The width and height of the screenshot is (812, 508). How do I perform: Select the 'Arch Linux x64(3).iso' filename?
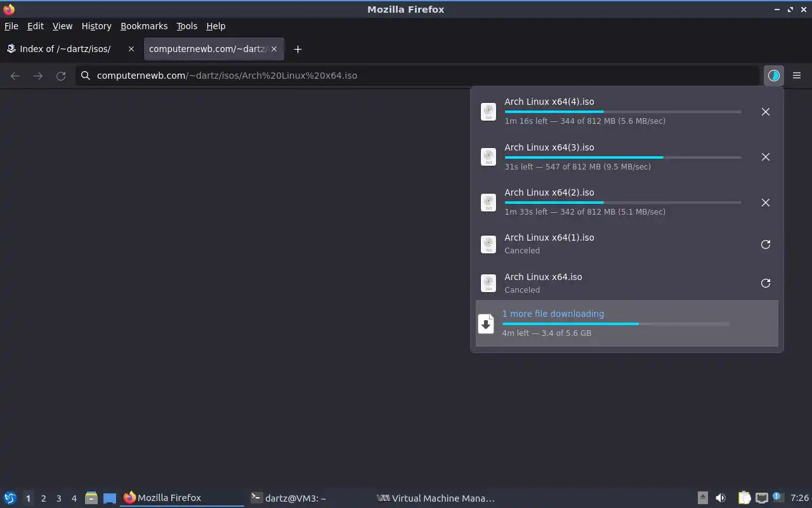[549, 147]
